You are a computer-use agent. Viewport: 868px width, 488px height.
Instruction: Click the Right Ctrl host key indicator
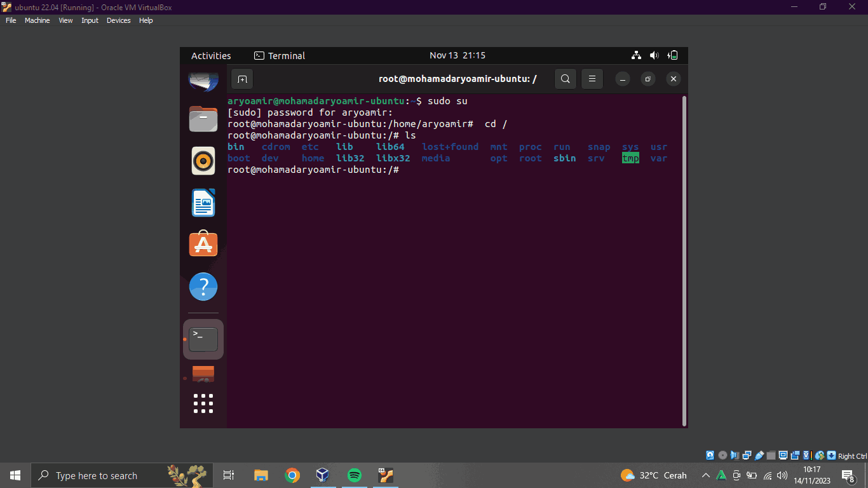click(853, 456)
